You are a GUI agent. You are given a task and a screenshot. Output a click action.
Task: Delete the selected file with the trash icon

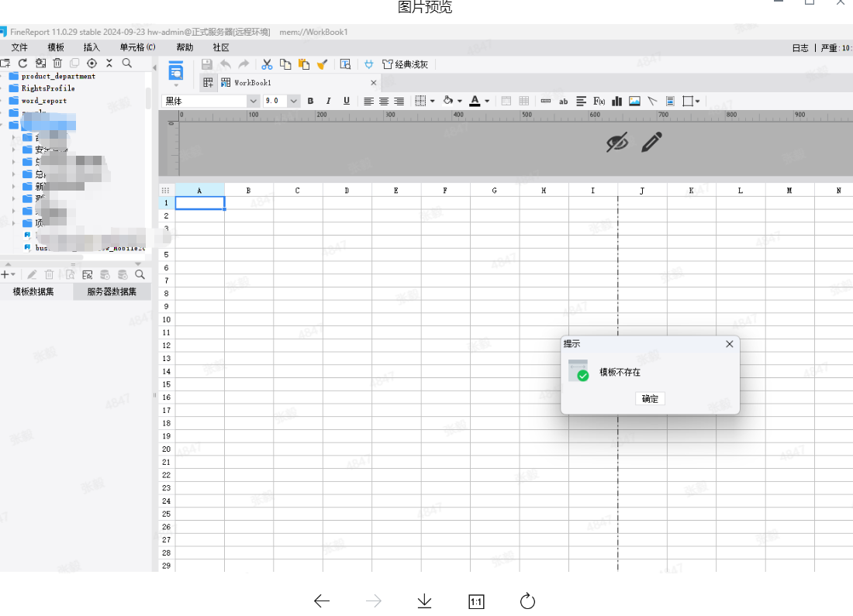click(57, 63)
